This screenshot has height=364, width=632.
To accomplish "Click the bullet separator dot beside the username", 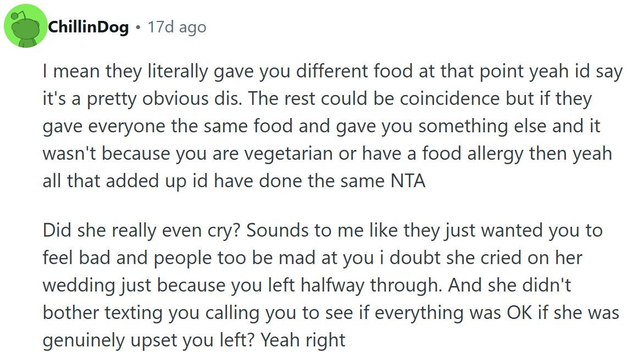I will pyautogui.click(x=137, y=27).
